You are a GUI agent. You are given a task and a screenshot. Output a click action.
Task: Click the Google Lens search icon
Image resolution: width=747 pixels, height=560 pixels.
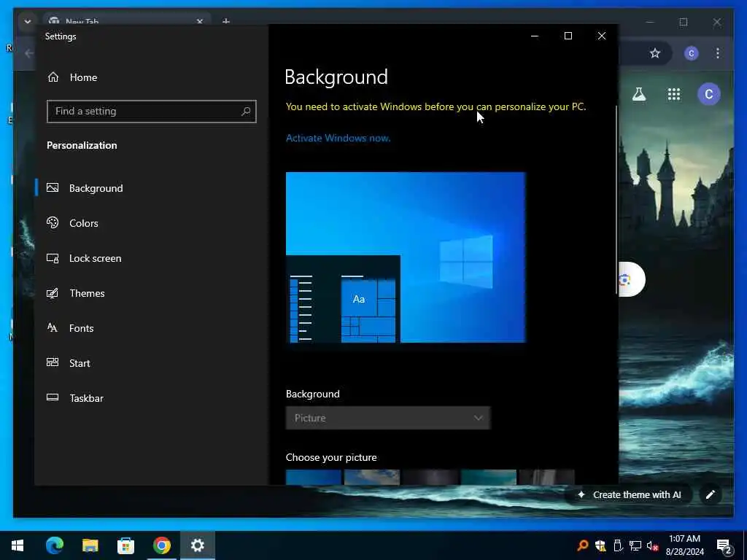pos(625,279)
